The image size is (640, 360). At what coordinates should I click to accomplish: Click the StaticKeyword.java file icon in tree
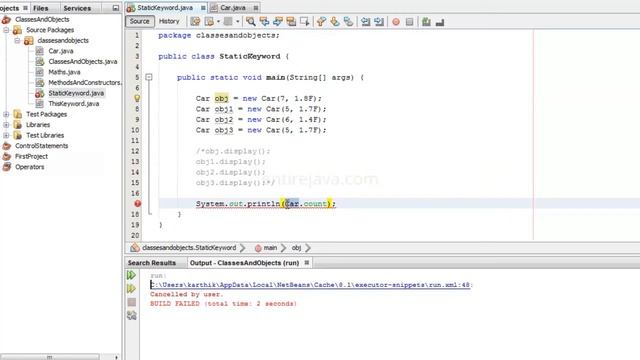(x=40, y=93)
